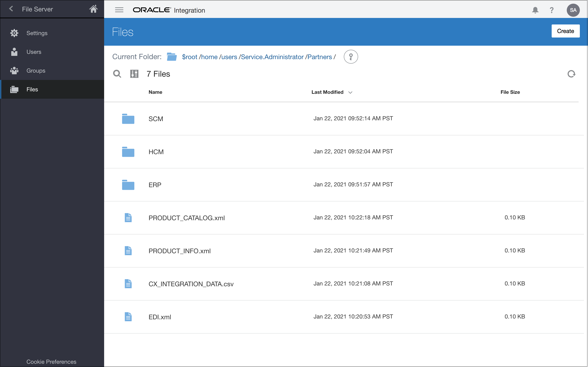Toggle Last Modified sort order

point(350,92)
